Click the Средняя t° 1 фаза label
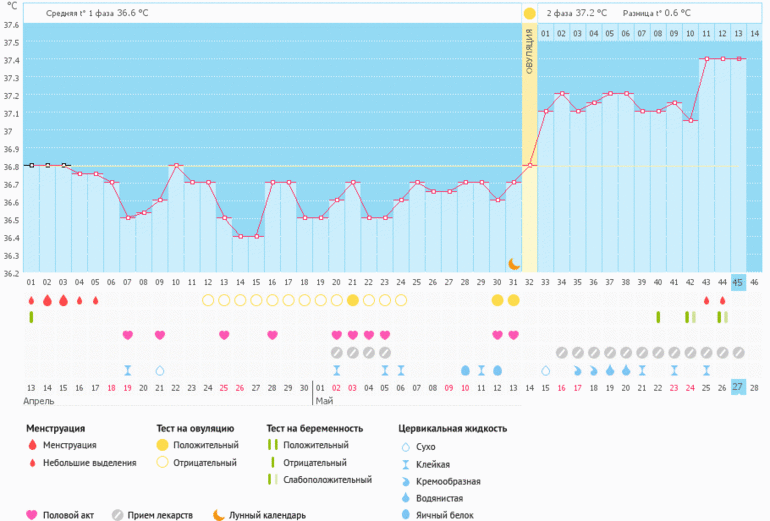770x521 pixels. tap(91, 13)
